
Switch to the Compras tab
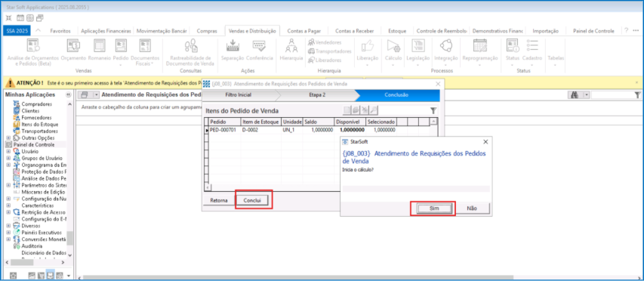[x=207, y=31]
